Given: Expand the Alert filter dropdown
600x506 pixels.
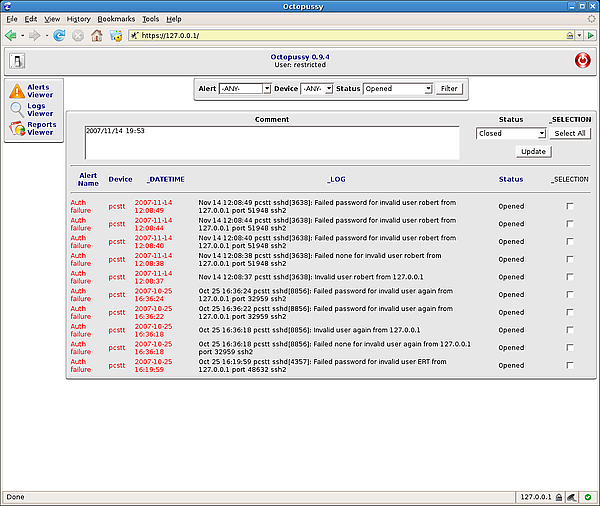Looking at the screenshot, I should [x=244, y=89].
